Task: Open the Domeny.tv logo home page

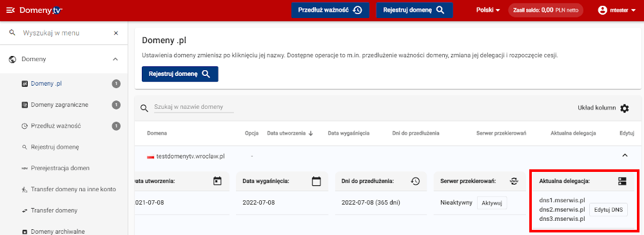Action: [41, 10]
